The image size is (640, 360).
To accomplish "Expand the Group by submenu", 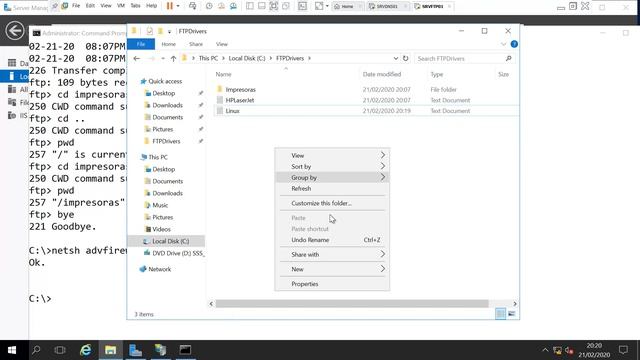I will (383, 177).
